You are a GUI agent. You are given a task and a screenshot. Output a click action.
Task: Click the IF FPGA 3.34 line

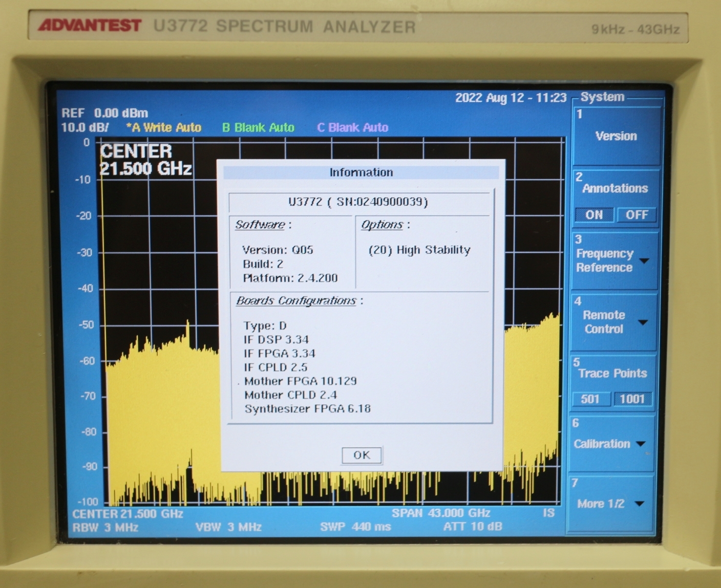point(280,353)
